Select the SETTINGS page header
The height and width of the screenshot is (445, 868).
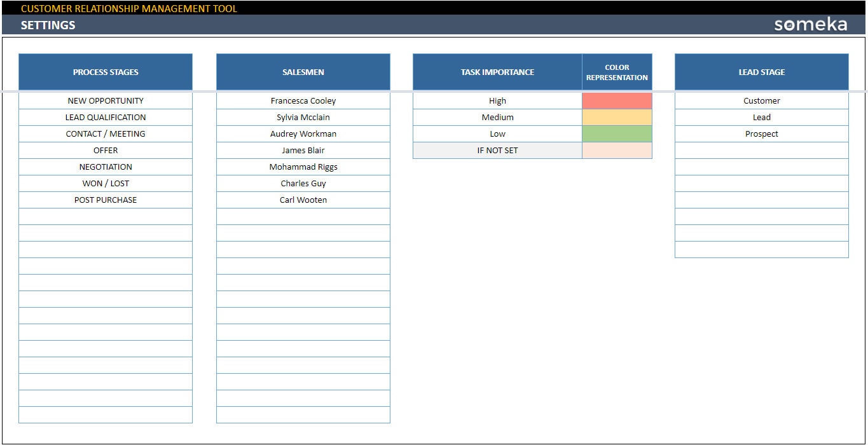(48, 25)
